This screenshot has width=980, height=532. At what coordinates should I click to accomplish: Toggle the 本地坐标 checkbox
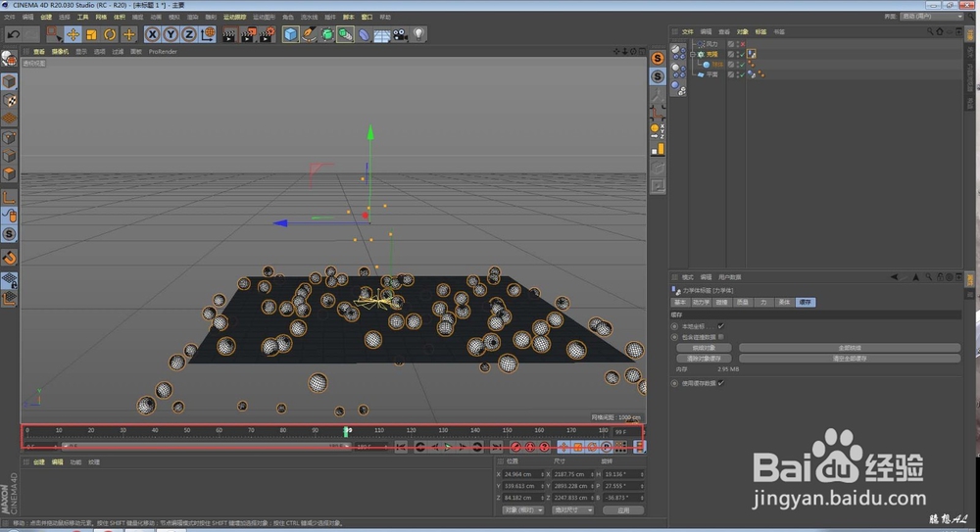pos(720,326)
